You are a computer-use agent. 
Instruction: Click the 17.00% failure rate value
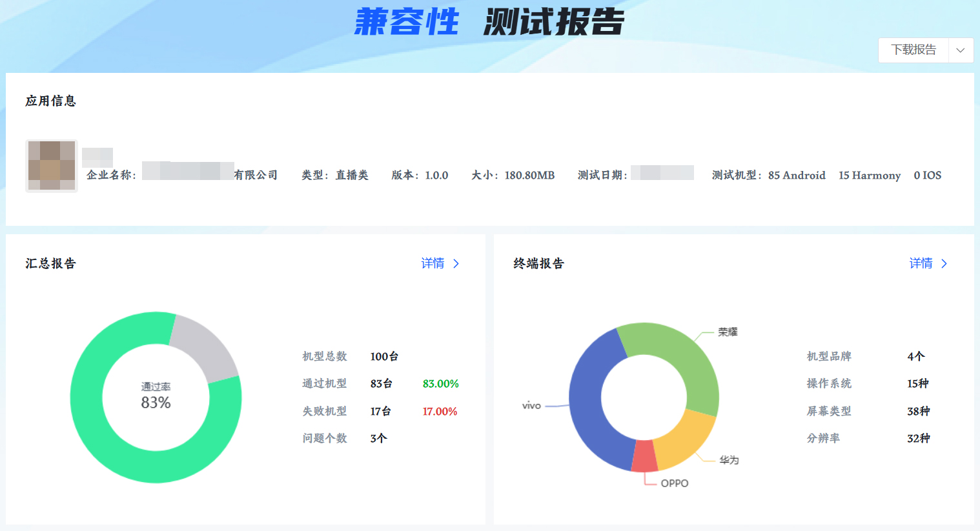(x=440, y=412)
